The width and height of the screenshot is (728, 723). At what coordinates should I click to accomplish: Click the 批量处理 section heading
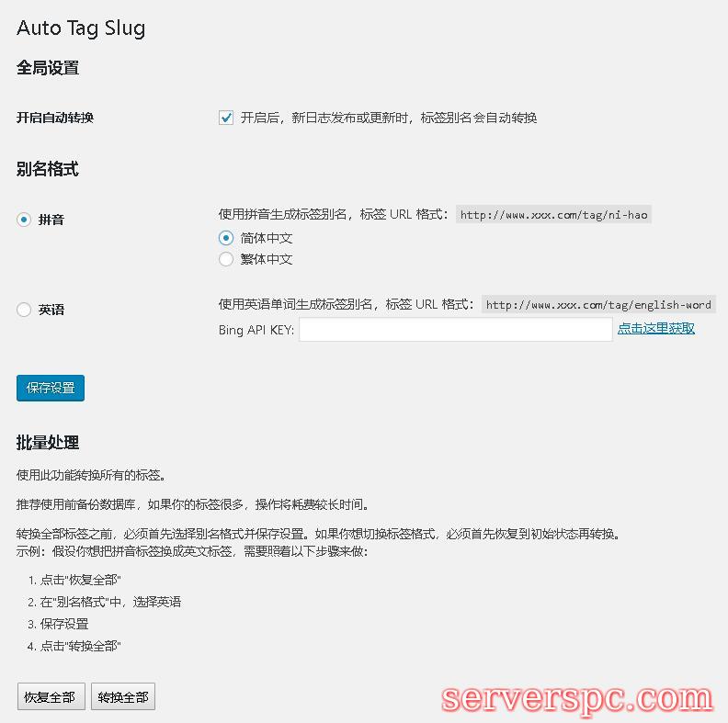(48, 442)
